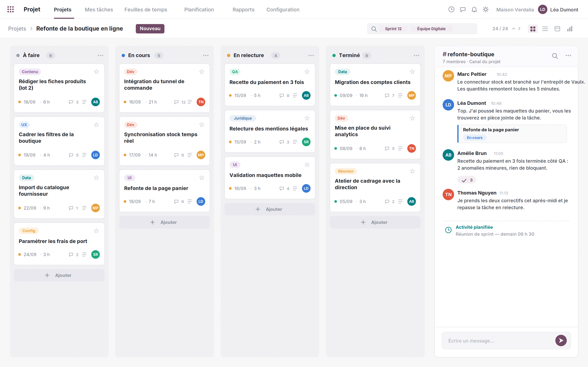Open the apps grid launcher
Screen dimensions: 588x367
click(x=10, y=9)
